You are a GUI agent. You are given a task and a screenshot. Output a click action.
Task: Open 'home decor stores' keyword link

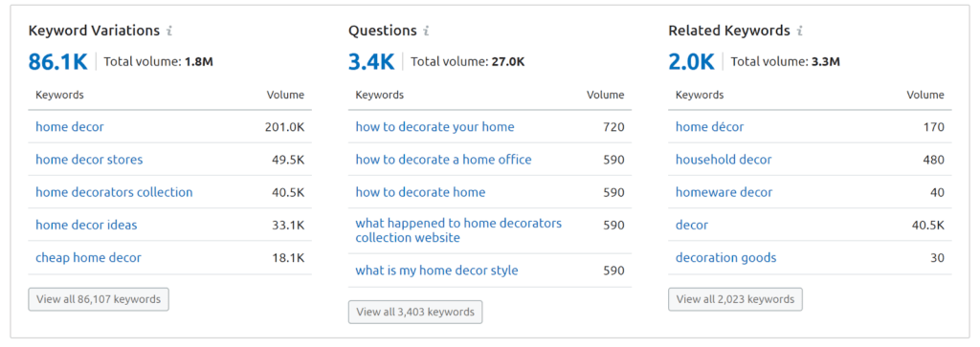[89, 160]
